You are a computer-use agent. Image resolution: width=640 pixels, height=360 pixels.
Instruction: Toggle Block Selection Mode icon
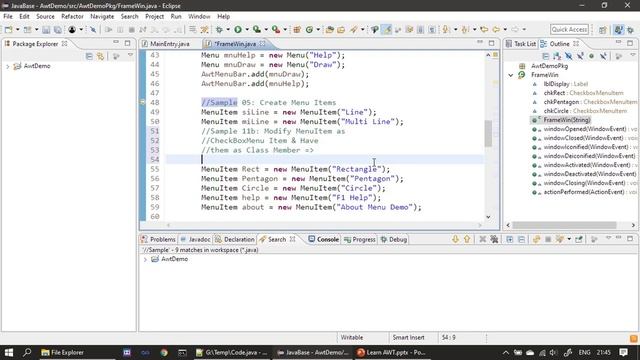(420, 29)
